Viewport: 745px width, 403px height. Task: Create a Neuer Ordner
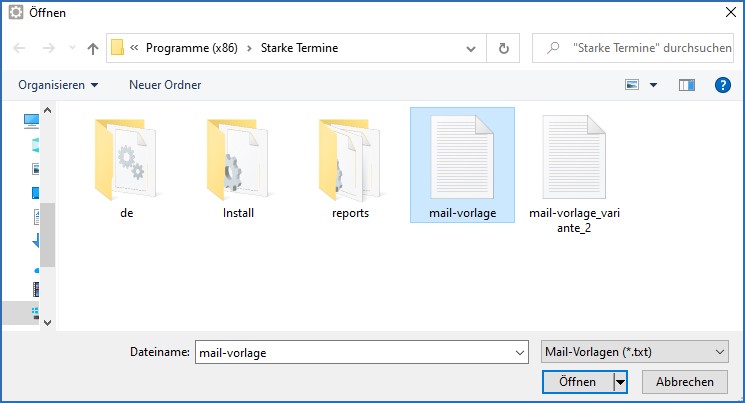[165, 85]
